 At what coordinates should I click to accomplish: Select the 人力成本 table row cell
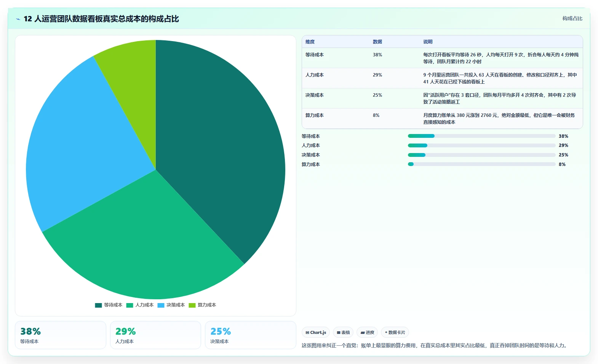click(x=315, y=75)
